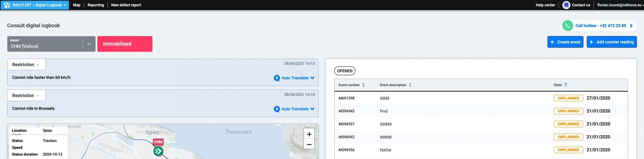Image resolution: width=644 pixels, height=159 pixels.
Task: Zoom out on the map
Action: tap(309, 145)
